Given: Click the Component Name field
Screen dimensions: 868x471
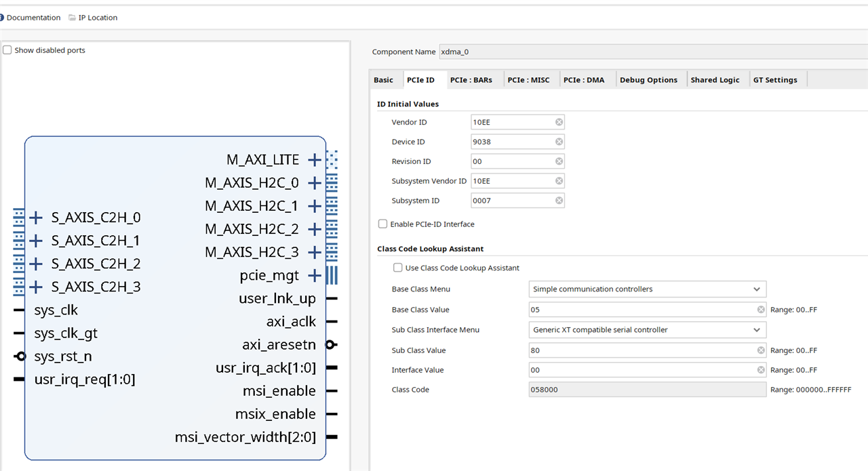Looking at the screenshot, I should (x=654, y=52).
